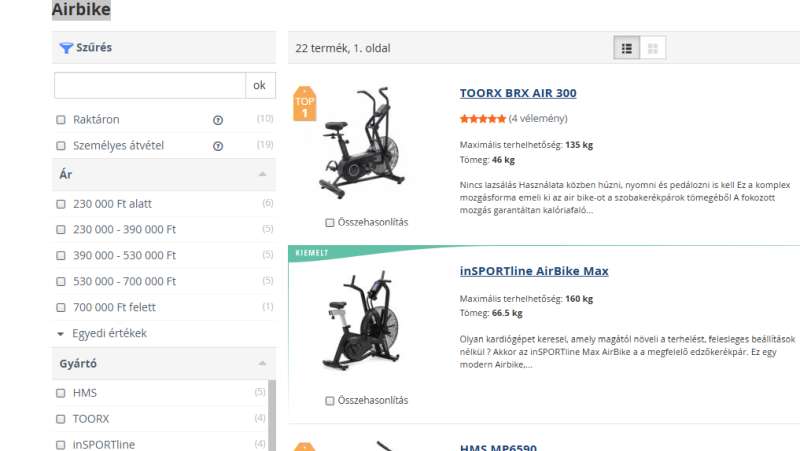
Task: Expand Egyedi értékek custom values
Action: [x=108, y=333]
